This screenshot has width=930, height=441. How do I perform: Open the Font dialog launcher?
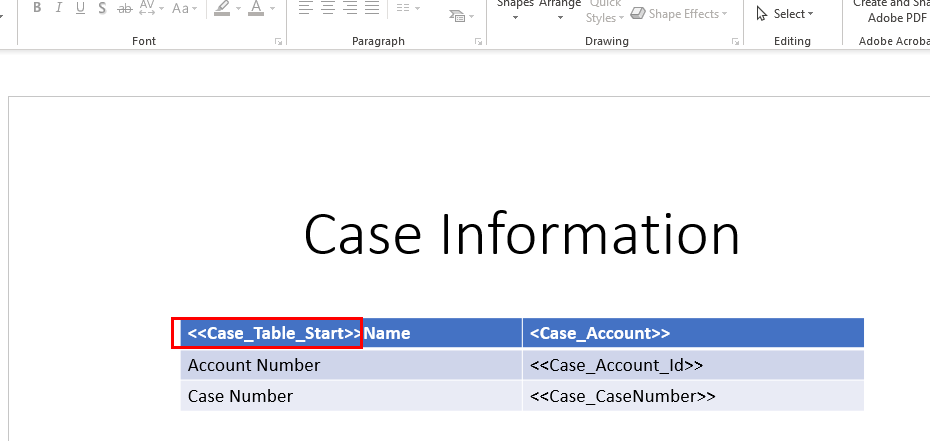(x=279, y=42)
